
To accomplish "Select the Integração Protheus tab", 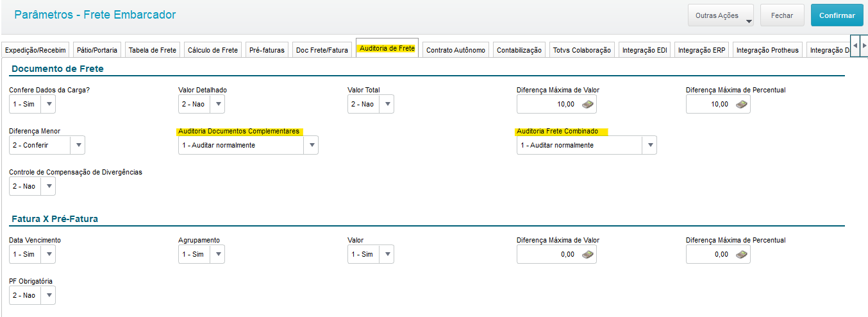I will 767,50.
